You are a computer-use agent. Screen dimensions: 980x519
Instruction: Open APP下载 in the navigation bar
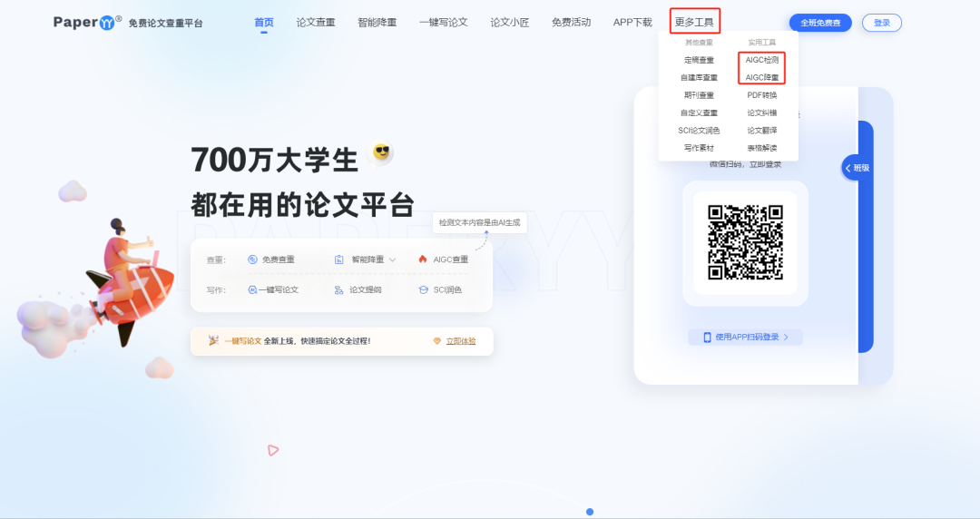(632, 23)
